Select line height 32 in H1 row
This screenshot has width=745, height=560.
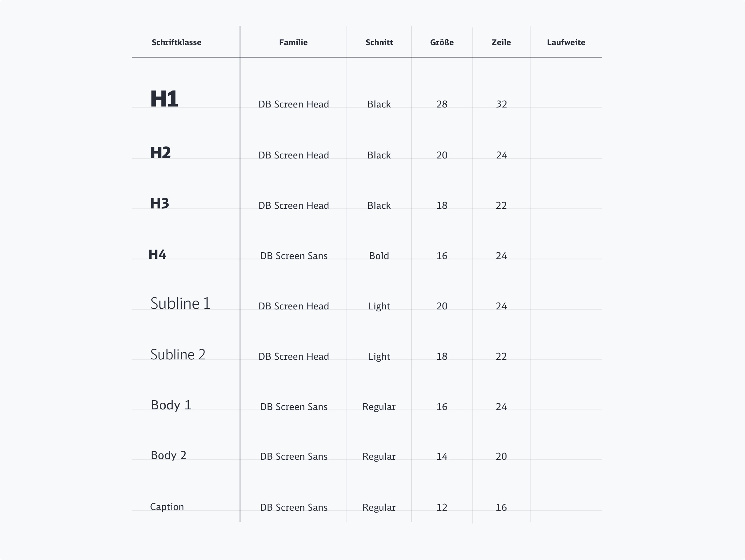[501, 105]
